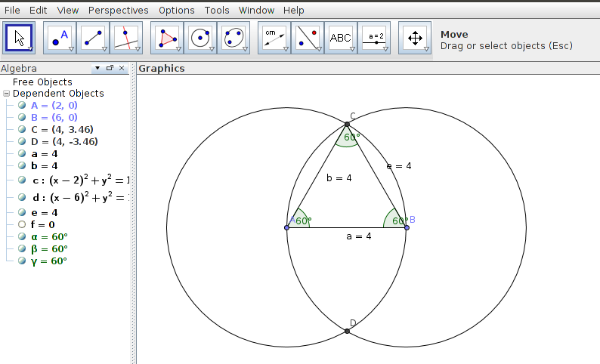Toggle visibility of point D

[x=22, y=141]
